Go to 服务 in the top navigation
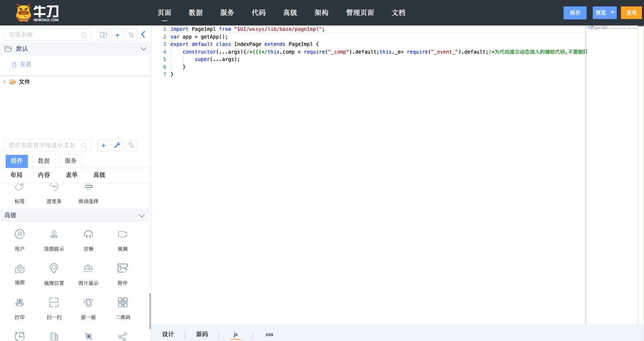Image resolution: width=644 pixels, height=341 pixels. click(227, 13)
